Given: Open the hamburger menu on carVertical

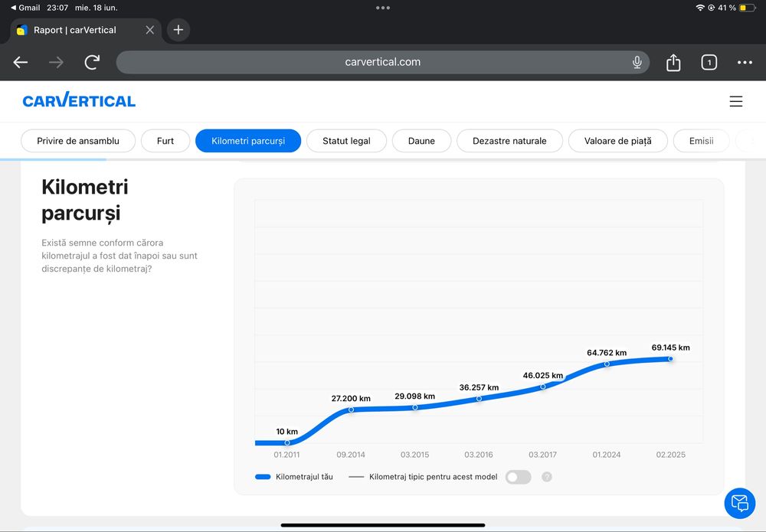Looking at the screenshot, I should (x=735, y=101).
